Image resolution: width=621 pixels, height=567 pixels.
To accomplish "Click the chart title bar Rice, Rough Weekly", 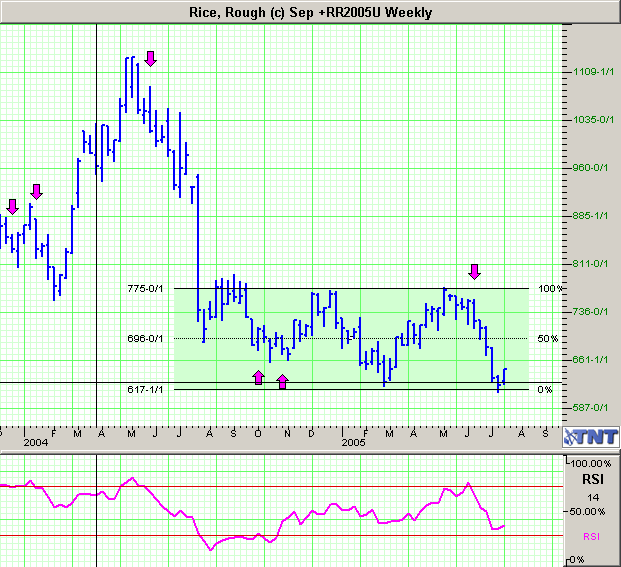I will (310, 12).
